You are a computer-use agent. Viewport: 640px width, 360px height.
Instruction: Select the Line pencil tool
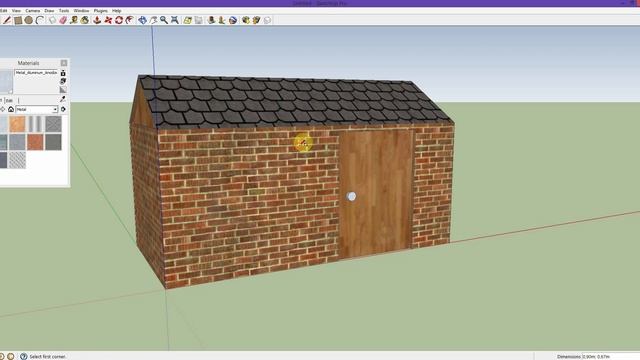pos(7,20)
